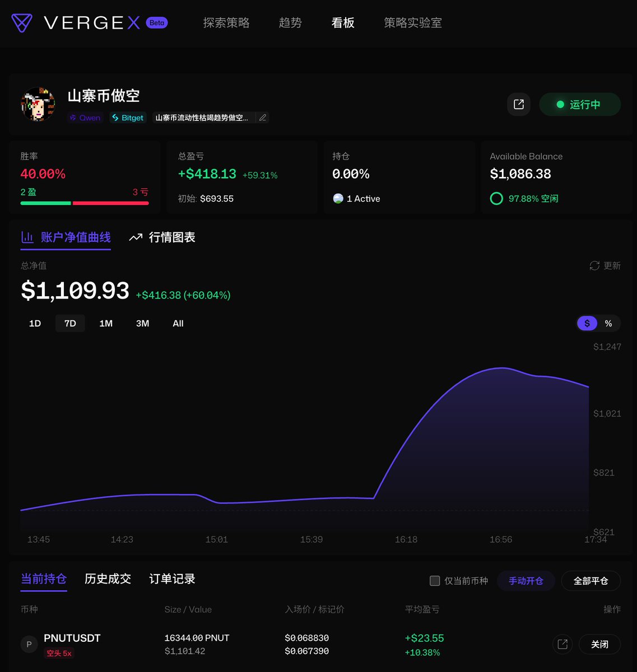Click the PNUTUSDT coin icon
This screenshot has width=637, height=672.
tap(29, 645)
